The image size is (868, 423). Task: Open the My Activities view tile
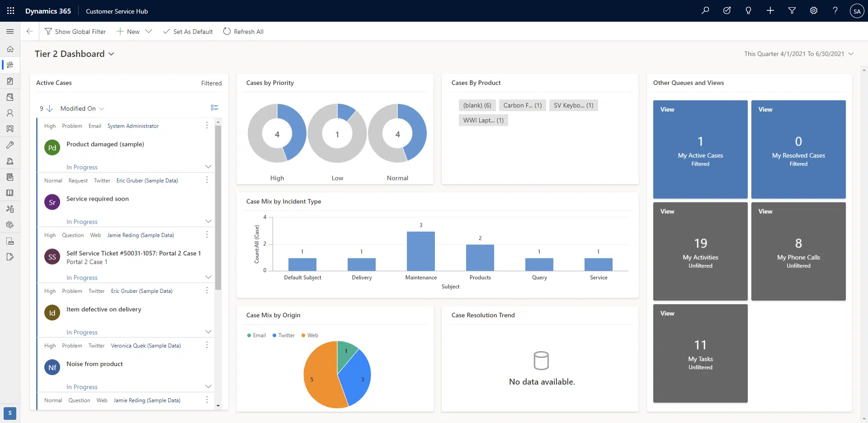pyautogui.click(x=700, y=251)
